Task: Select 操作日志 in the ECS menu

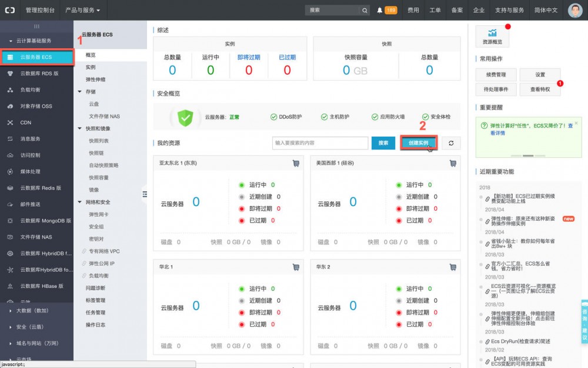Action: point(95,325)
